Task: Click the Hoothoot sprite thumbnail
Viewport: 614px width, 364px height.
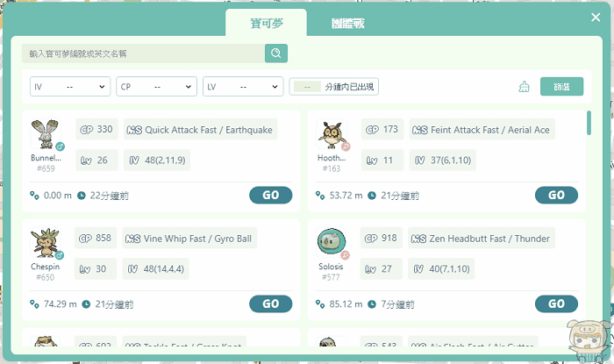Action: click(332, 134)
